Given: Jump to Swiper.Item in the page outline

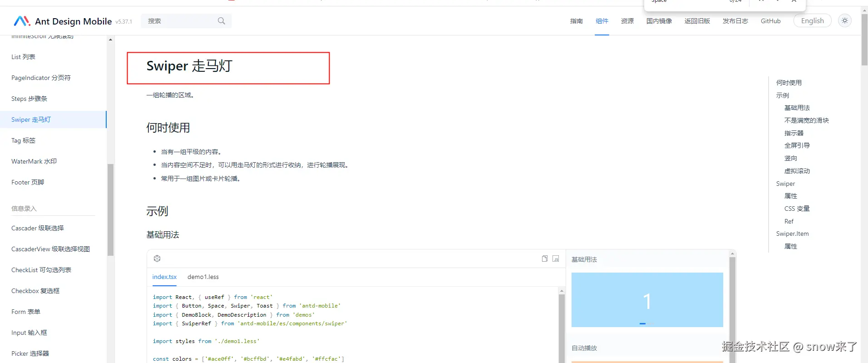Looking at the screenshot, I should pyautogui.click(x=793, y=234).
